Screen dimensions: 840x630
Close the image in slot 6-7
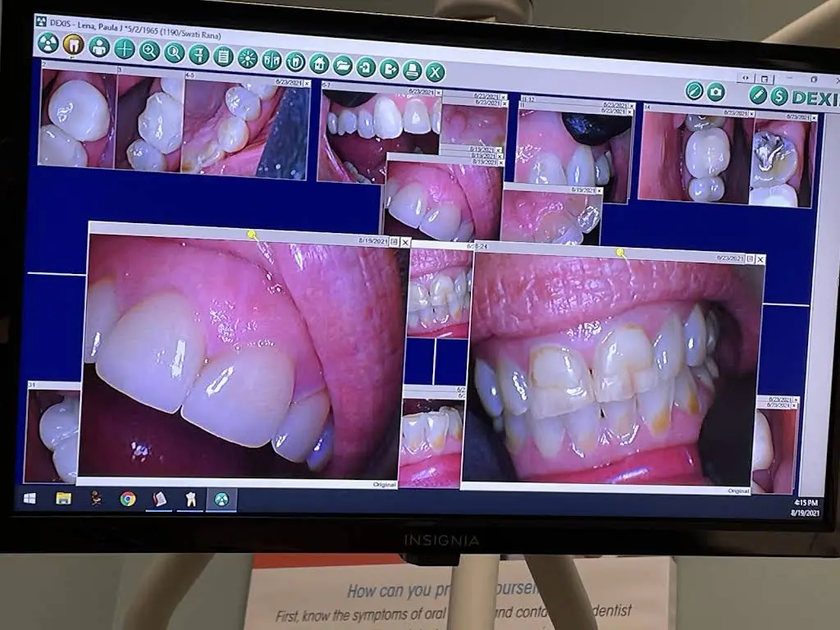point(439,93)
